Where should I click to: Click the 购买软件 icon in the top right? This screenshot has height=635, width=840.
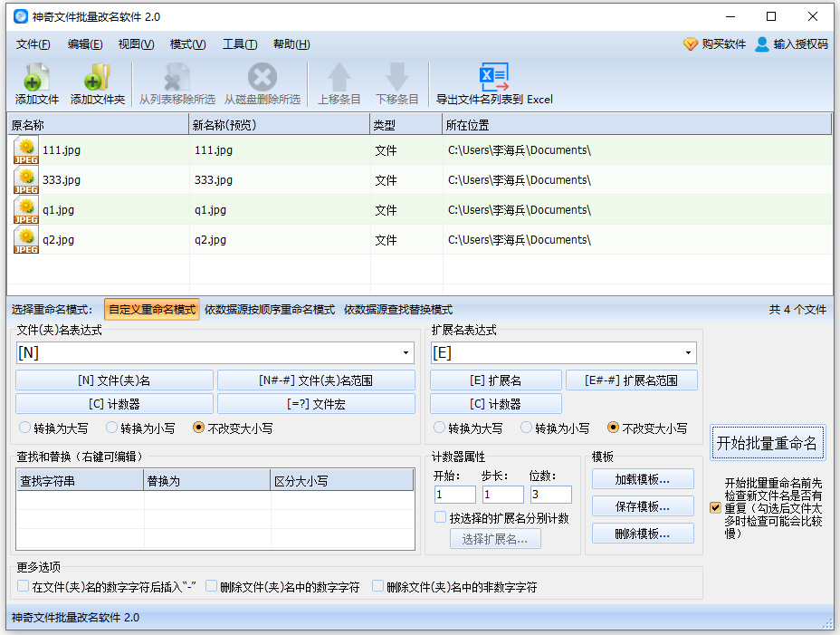pos(690,43)
